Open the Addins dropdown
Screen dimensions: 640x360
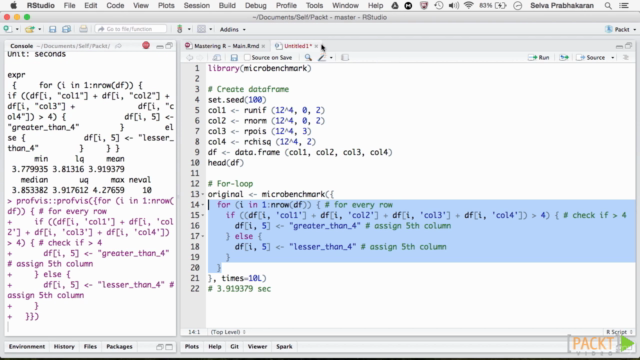tap(233, 29)
